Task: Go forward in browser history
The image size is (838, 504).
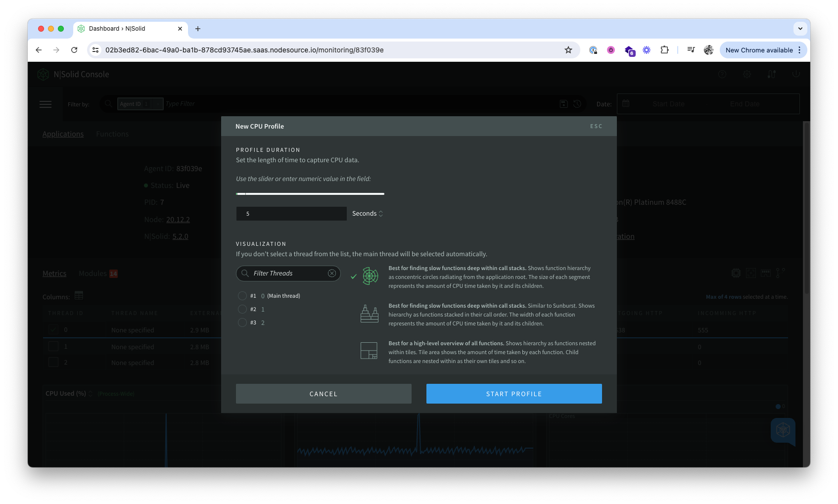Action: 56,50
